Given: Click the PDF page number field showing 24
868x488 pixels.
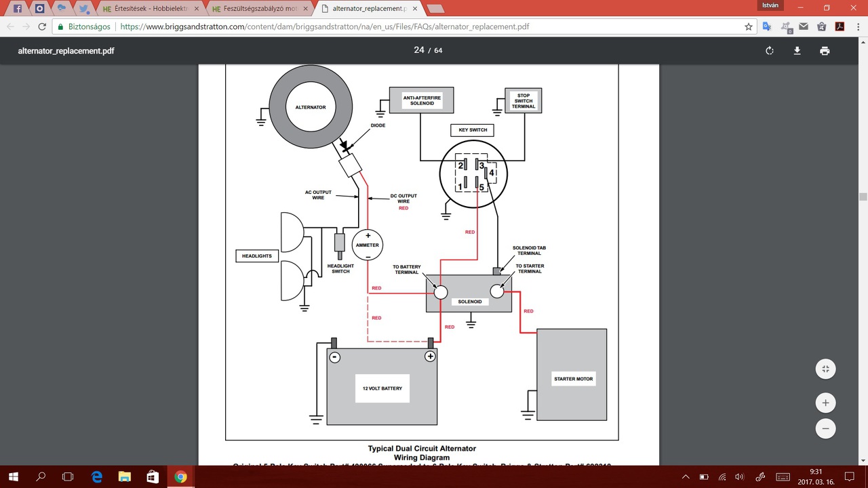Looking at the screenshot, I should click(x=419, y=50).
